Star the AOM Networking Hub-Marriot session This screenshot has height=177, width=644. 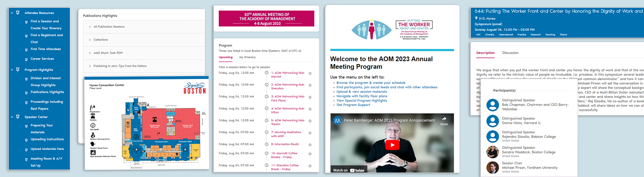tap(310, 73)
